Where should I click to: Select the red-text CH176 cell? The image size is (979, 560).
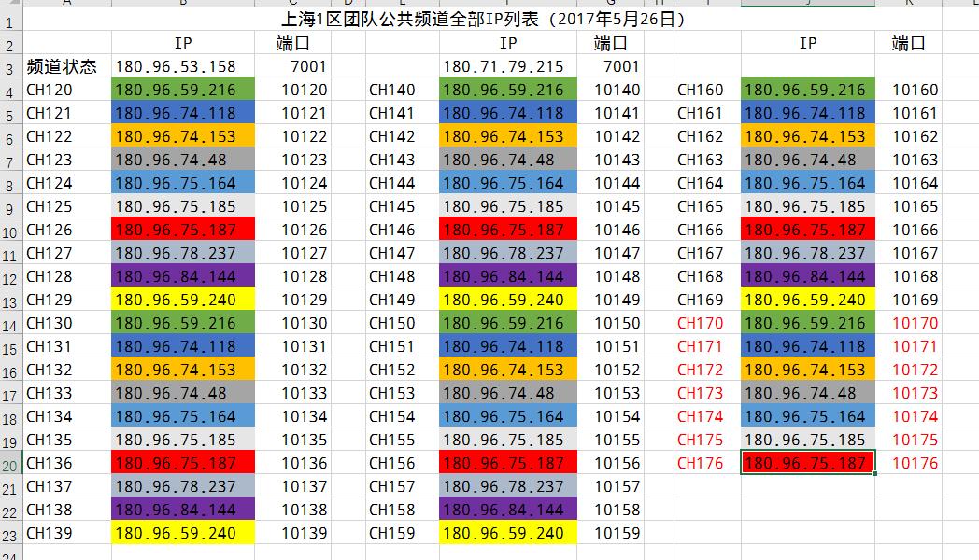pyautogui.click(x=700, y=463)
